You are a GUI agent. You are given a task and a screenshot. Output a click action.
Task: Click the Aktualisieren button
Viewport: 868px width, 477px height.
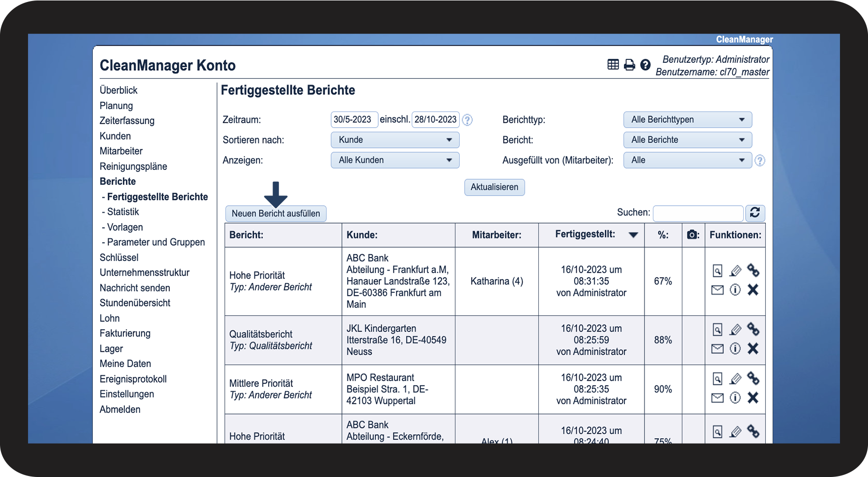tap(495, 187)
